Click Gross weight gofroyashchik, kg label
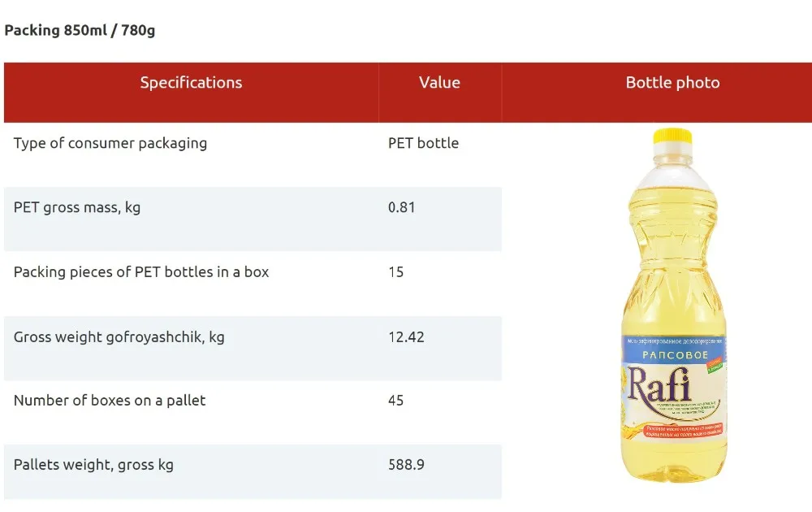The height and width of the screenshot is (512, 812). coord(119,336)
